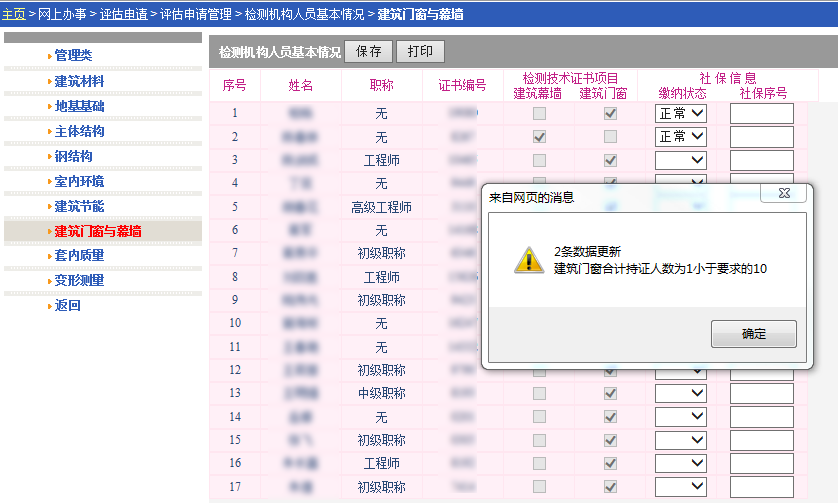Select 钢结构 in sidebar
The height and width of the screenshot is (503, 838).
[x=73, y=156]
